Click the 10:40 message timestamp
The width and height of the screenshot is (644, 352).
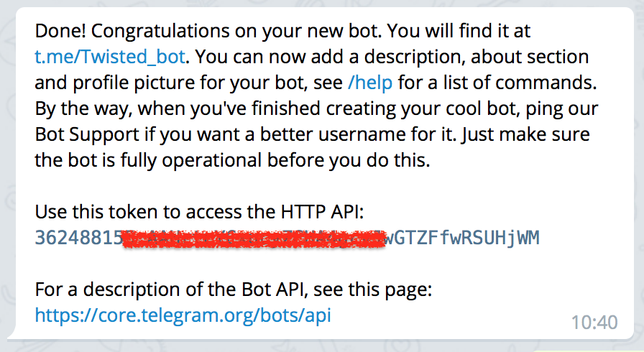594,323
